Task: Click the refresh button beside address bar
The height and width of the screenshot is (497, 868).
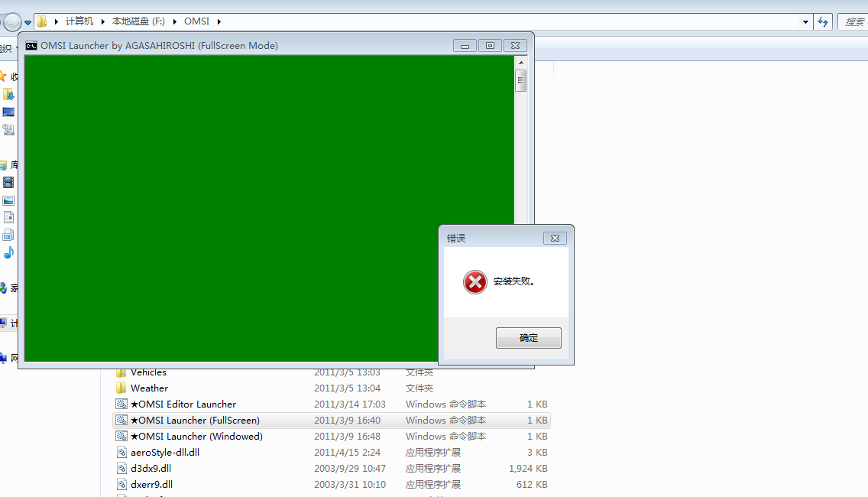Action: [823, 22]
